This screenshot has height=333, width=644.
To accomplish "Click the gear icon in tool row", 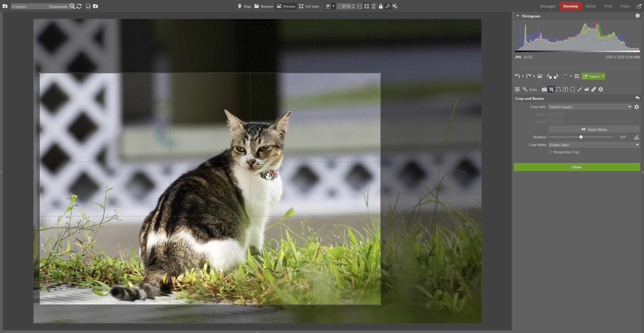I will (601, 89).
